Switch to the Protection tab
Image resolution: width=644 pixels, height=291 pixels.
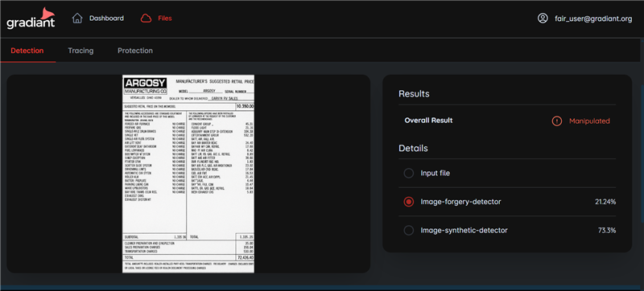(x=135, y=51)
